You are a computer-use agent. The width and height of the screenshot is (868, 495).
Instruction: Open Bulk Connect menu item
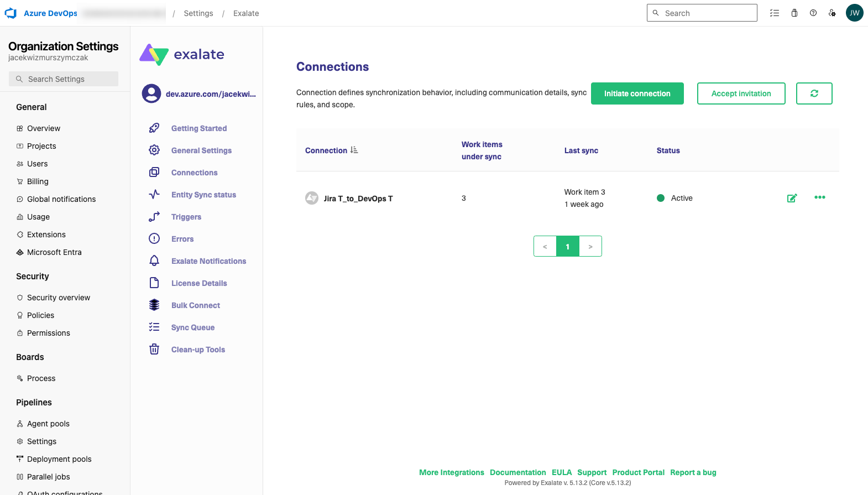tap(196, 305)
